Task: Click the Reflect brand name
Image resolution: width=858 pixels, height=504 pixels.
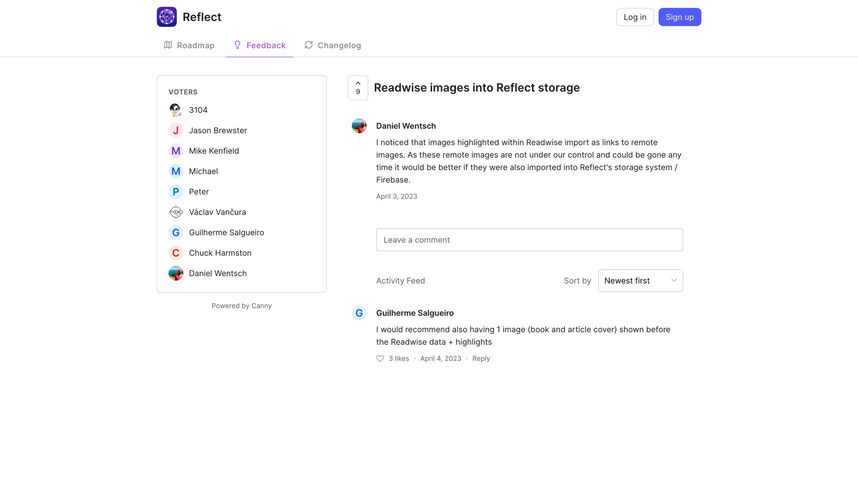Action: tap(202, 17)
